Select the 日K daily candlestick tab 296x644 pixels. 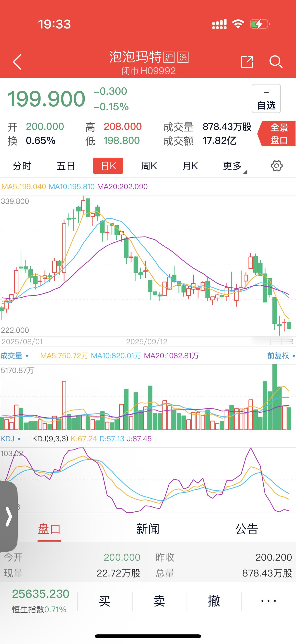click(108, 166)
